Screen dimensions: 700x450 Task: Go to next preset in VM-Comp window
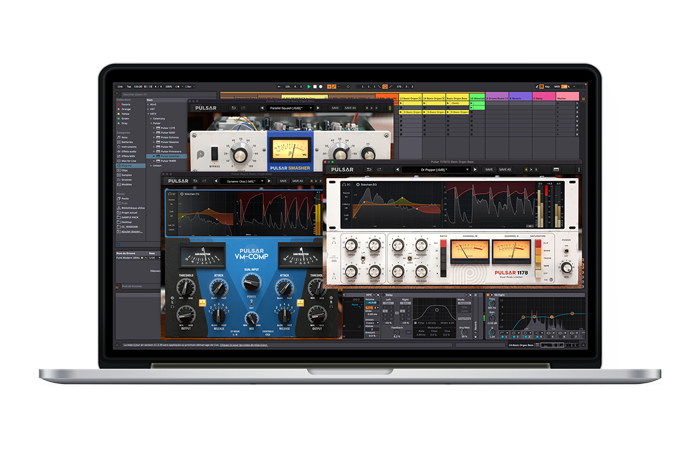[269, 181]
